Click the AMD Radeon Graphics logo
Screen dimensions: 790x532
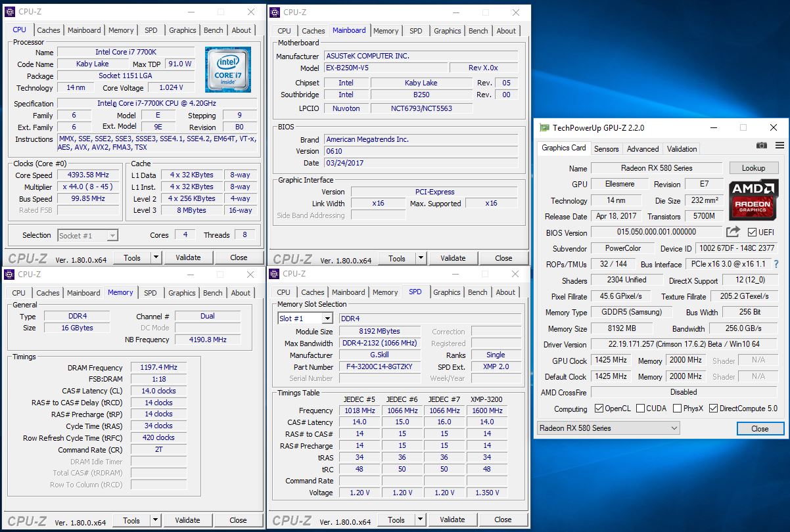pyautogui.click(x=753, y=199)
